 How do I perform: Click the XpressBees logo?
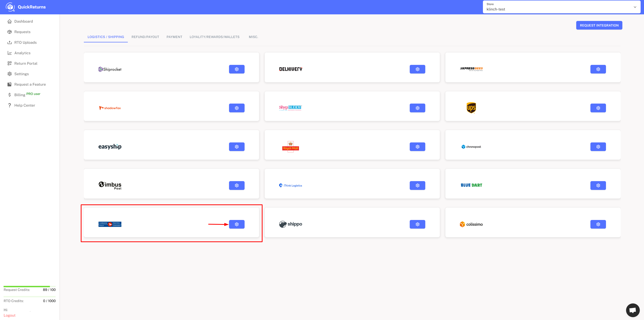(x=471, y=69)
